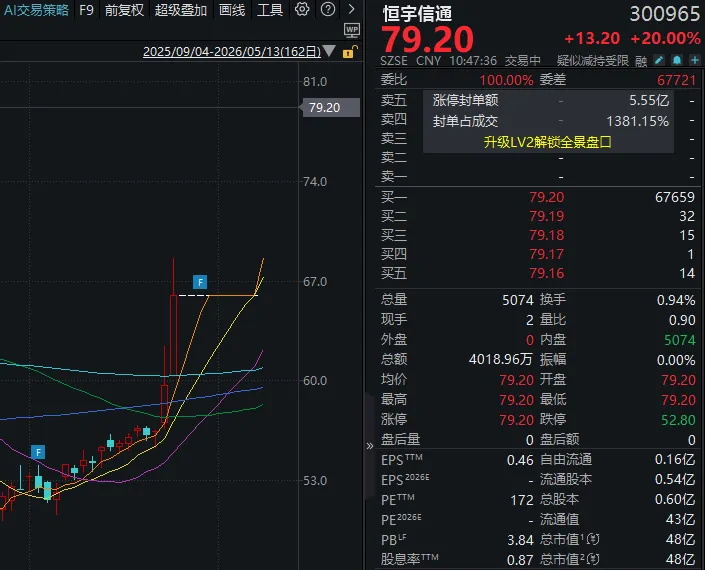Click the upper blue F marker on chart
This screenshot has height=570, width=705.
pos(200,282)
